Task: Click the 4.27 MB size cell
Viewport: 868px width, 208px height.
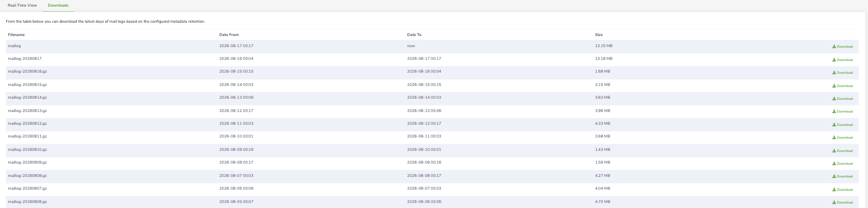Action: [603, 175]
